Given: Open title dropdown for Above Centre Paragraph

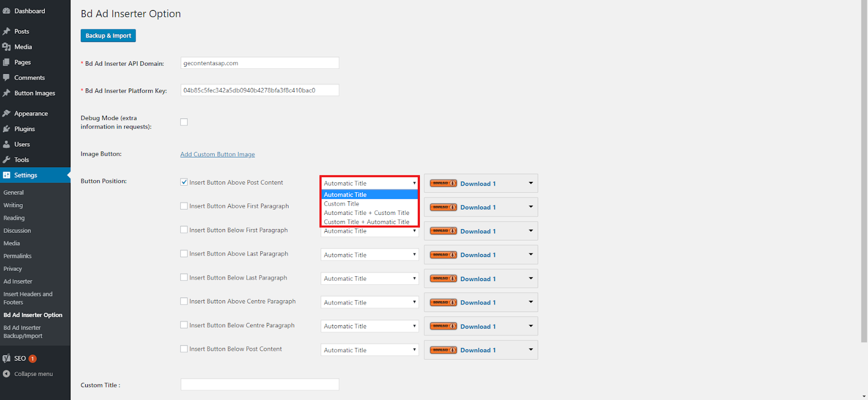Looking at the screenshot, I should [x=369, y=302].
